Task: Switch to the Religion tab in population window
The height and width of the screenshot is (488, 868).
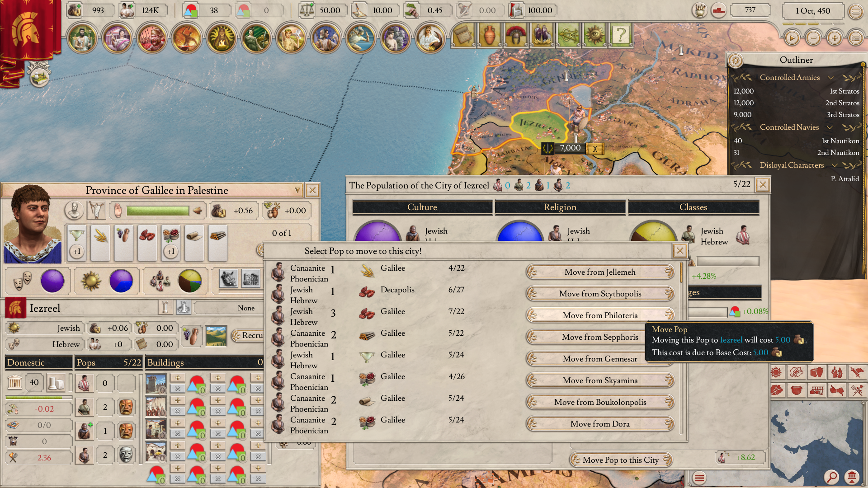Action: 560,207
